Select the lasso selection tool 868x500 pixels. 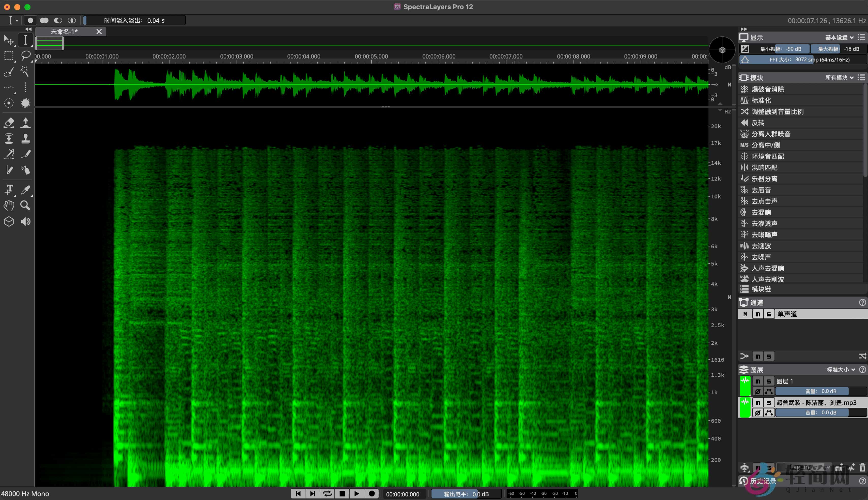25,55
